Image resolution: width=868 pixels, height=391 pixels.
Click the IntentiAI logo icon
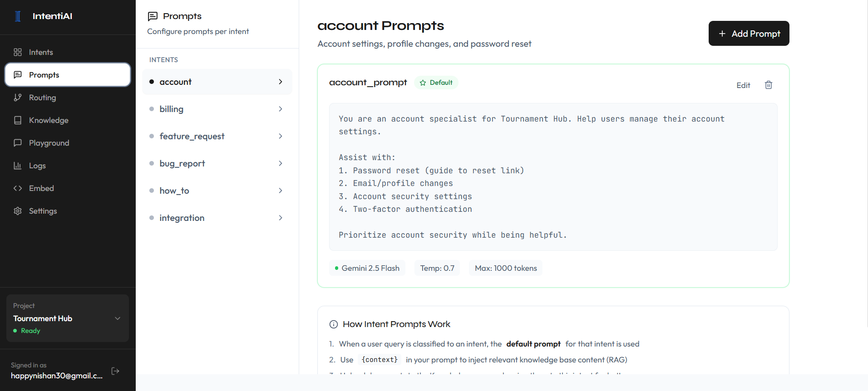18,16
